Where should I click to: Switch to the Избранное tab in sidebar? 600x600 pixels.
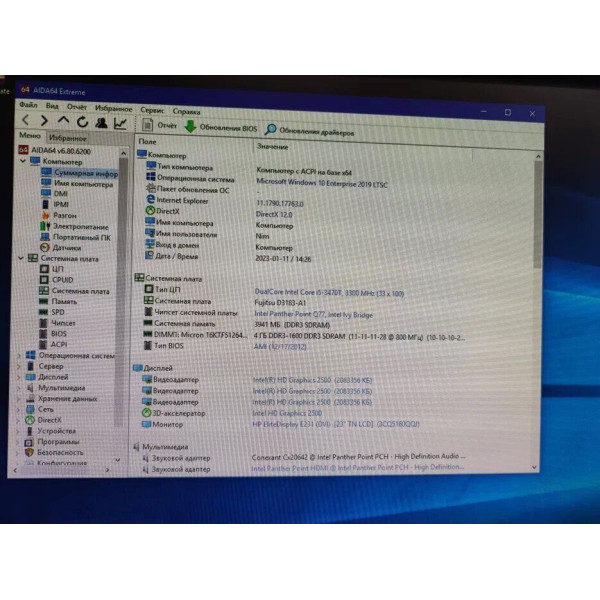click(67, 138)
